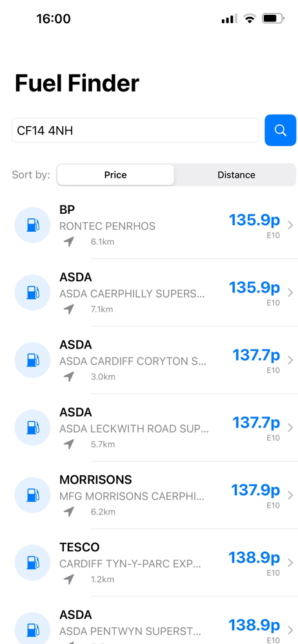298x644 pixels.
Task: Click fuel pump icon for Morrisons station
Action: tap(32, 495)
